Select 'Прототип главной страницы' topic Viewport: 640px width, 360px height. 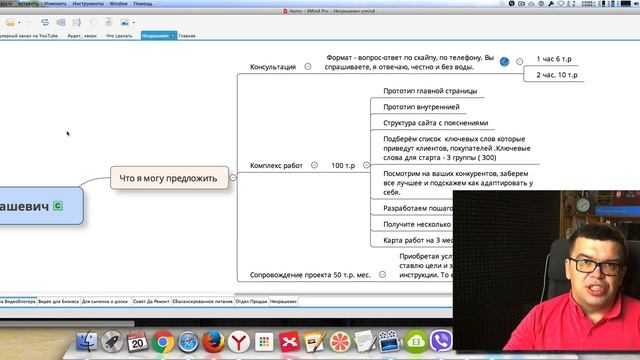tap(430, 91)
